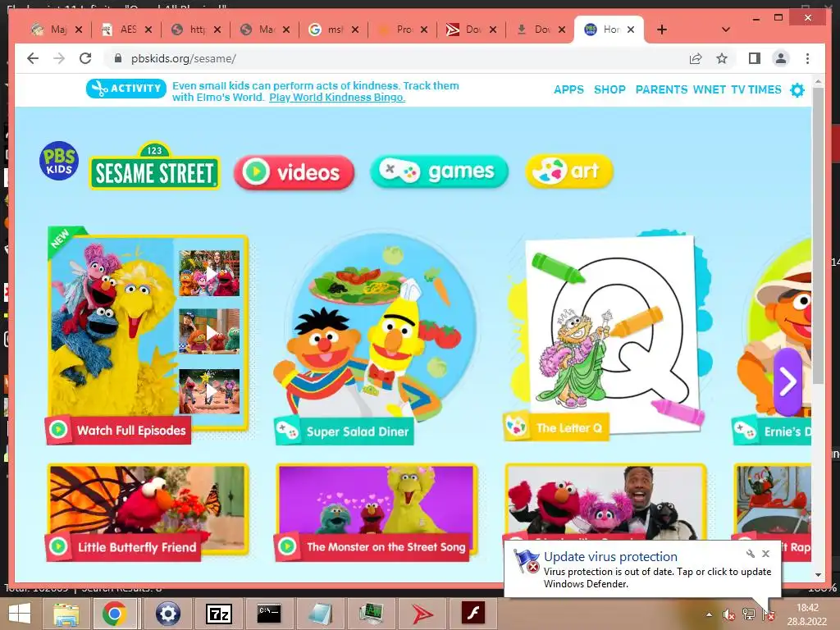This screenshot has width=840, height=630.
Task: Open the games section button
Action: pyautogui.click(x=439, y=171)
